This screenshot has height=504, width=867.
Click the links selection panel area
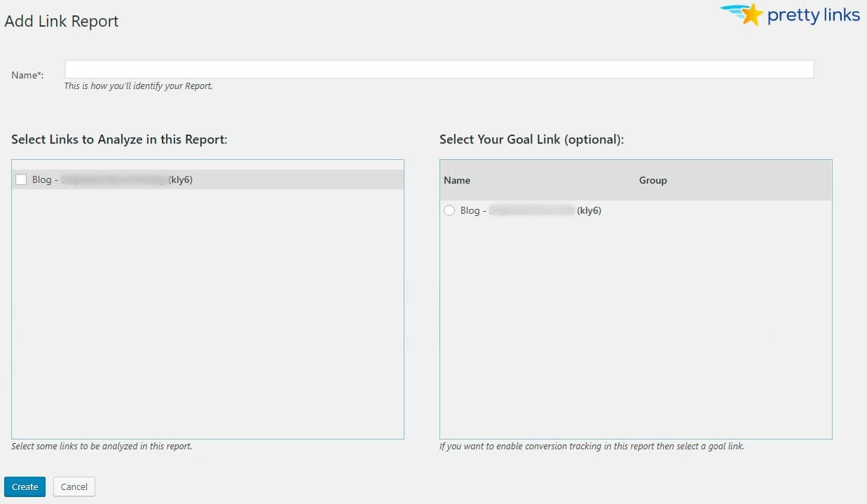pos(207,308)
